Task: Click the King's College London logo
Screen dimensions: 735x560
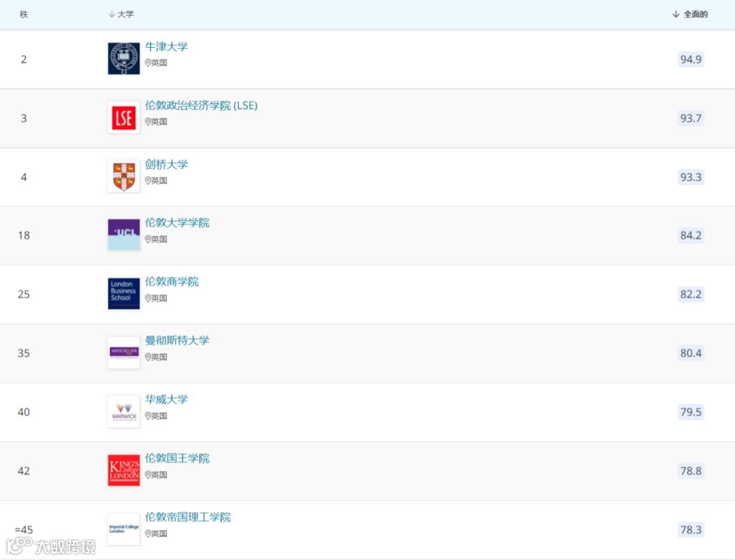Action: (124, 470)
